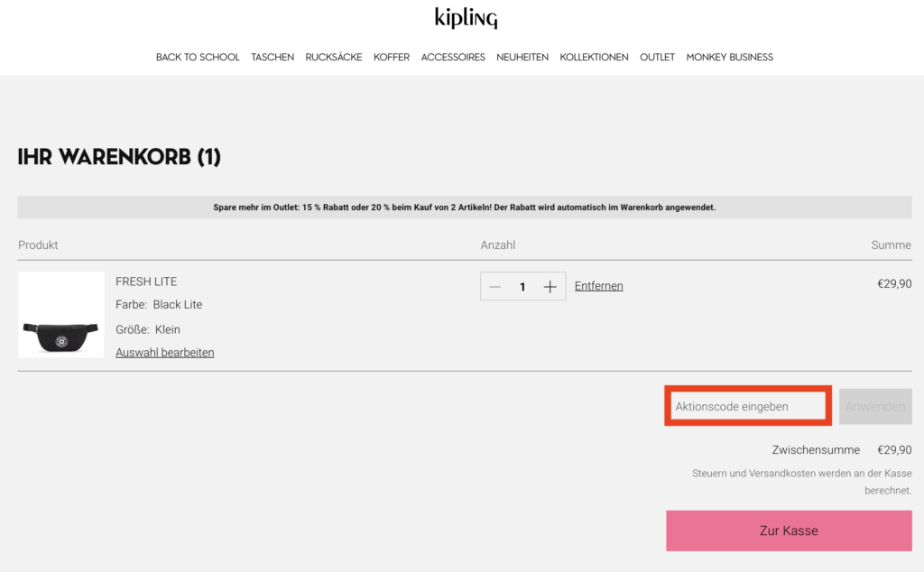The height and width of the screenshot is (572, 924).
Task: Click the Farbe: Black Lite text
Action: (159, 305)
